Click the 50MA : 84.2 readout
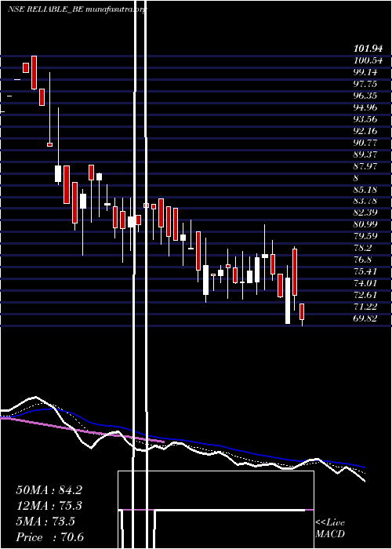Viewport: 392px width, 549px height. coord(49,490)
